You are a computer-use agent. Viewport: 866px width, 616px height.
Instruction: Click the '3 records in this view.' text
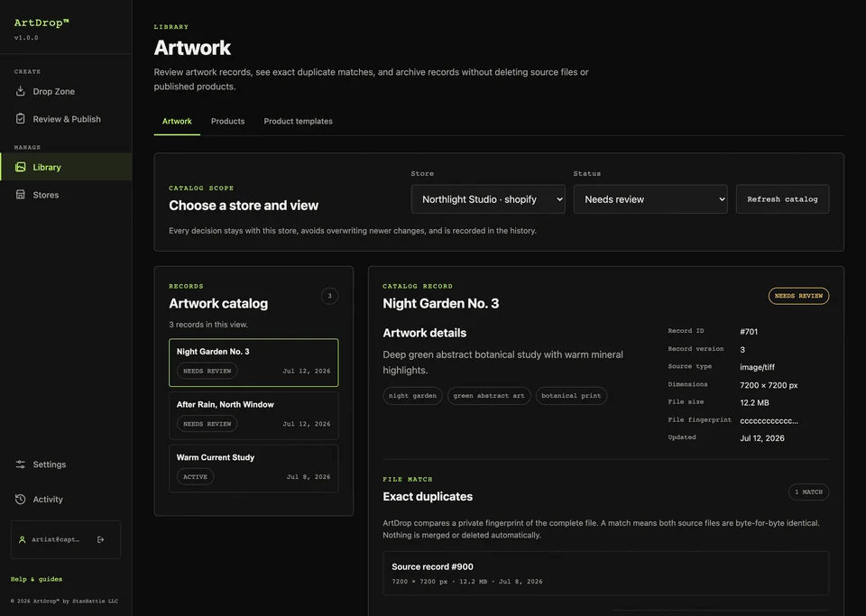coord(208,325)
